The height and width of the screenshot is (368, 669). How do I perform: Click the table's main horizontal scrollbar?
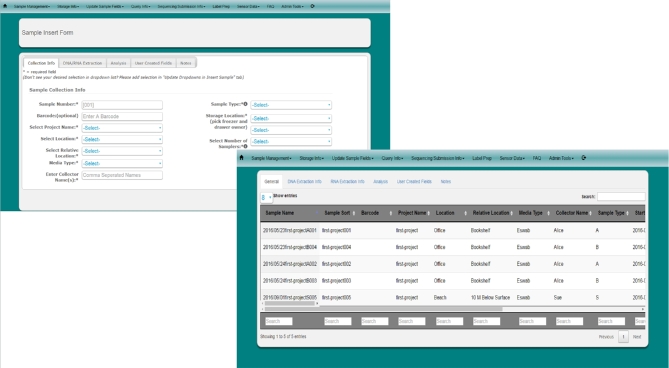[x=383, y=309]
